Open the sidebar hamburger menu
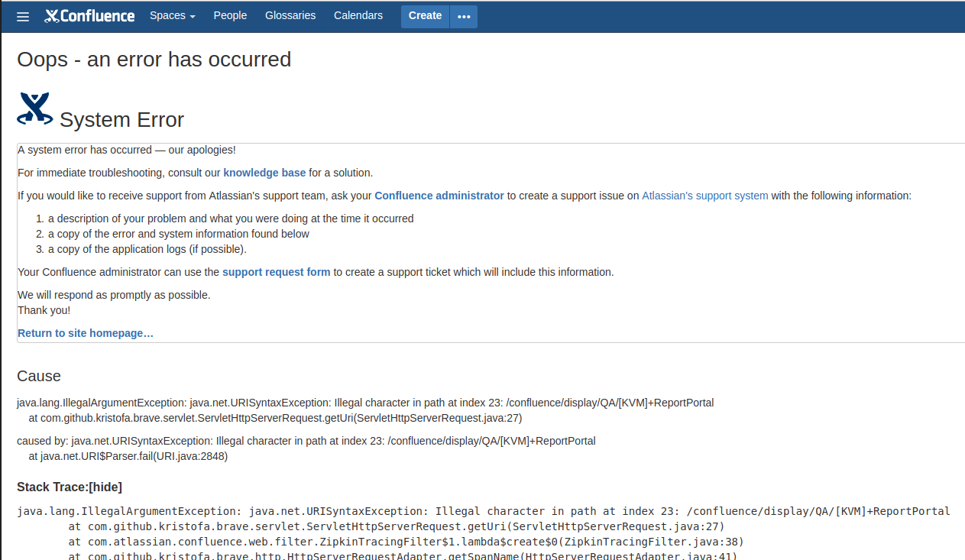Viewport: 965px width, 560px height. pyautogui.click(x=22, y=16)
